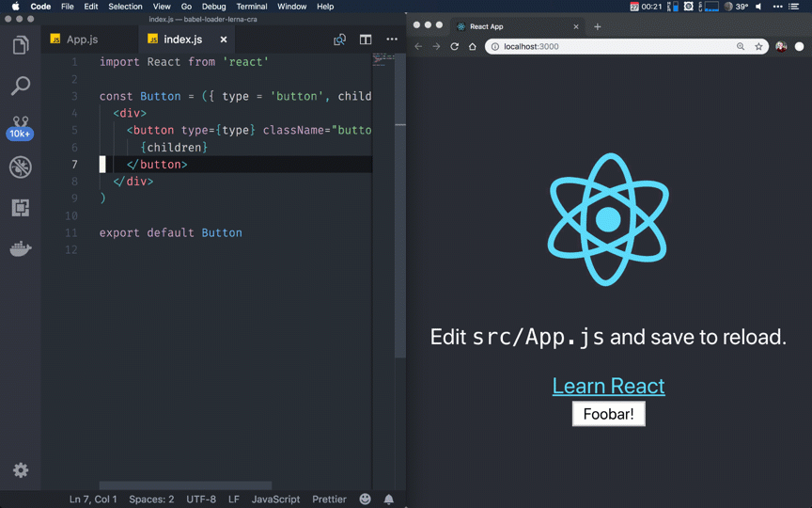Open the Debug panel icon
The height and width of the screenshot is (508, 812).
20,167
